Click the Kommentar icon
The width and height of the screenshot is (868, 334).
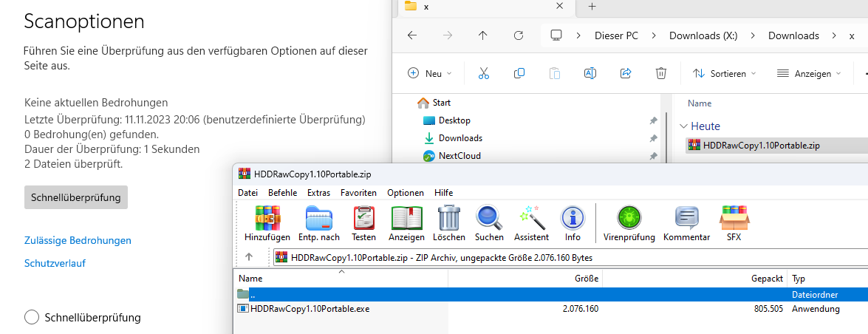tap(686, 218)
